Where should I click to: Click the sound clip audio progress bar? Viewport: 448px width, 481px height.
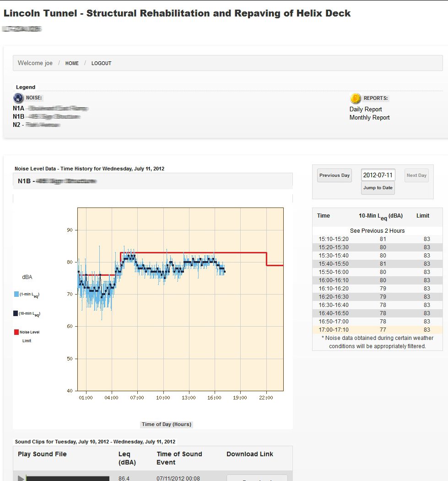click(x=68, y=478)
